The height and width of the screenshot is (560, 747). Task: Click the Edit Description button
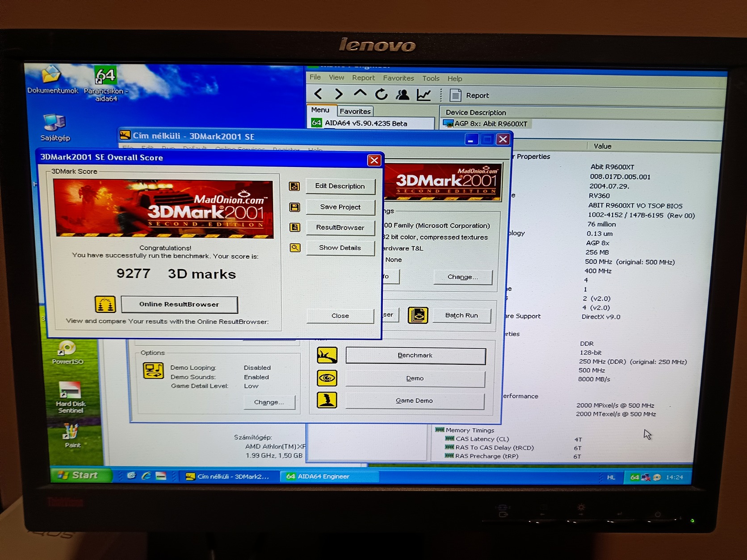pos(340,186)
